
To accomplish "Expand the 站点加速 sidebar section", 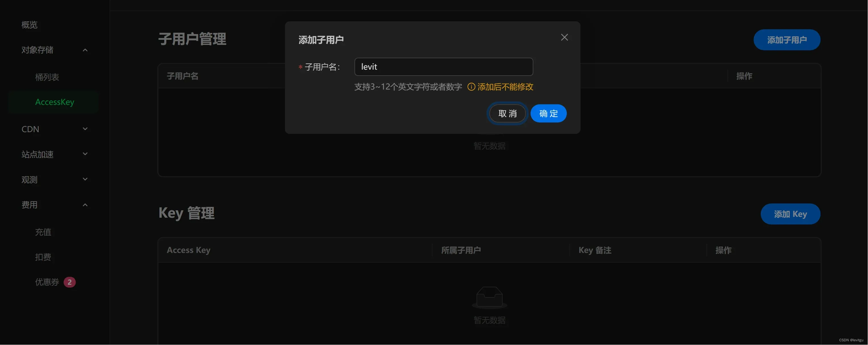I will click(85, 154).
